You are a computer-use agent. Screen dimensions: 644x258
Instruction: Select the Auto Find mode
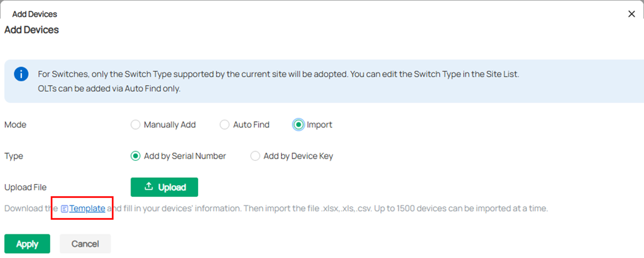[225, 124]
